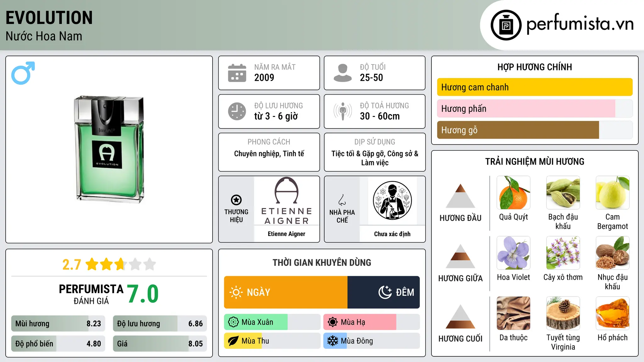Click the flower icon for Mùa Xuân
This screenshot has width=644, height=362.
coord(233,322)
